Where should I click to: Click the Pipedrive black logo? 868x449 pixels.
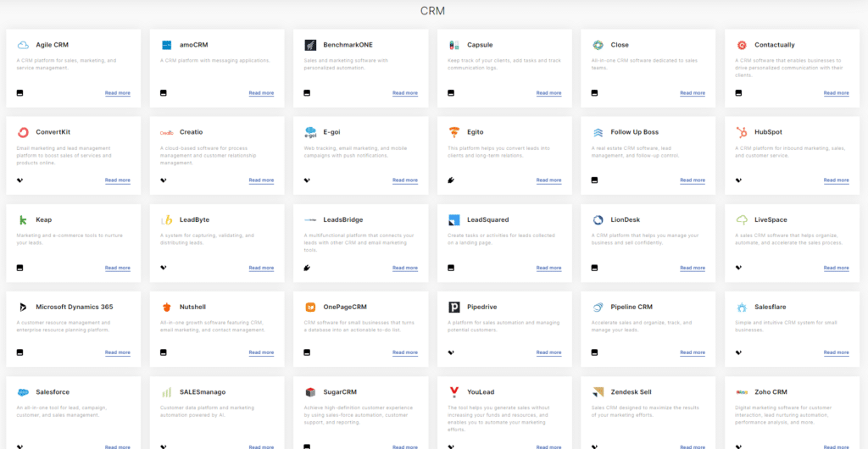click(x=454, y=307)
